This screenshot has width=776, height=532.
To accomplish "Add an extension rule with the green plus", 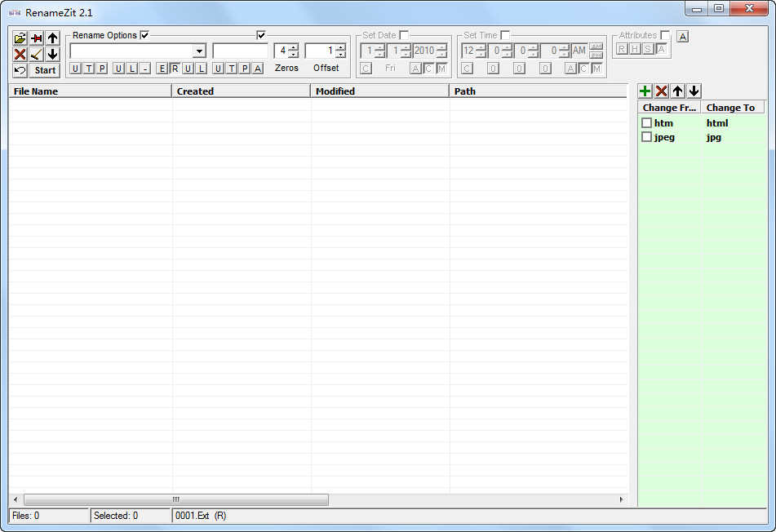I will tap(645, 91).
